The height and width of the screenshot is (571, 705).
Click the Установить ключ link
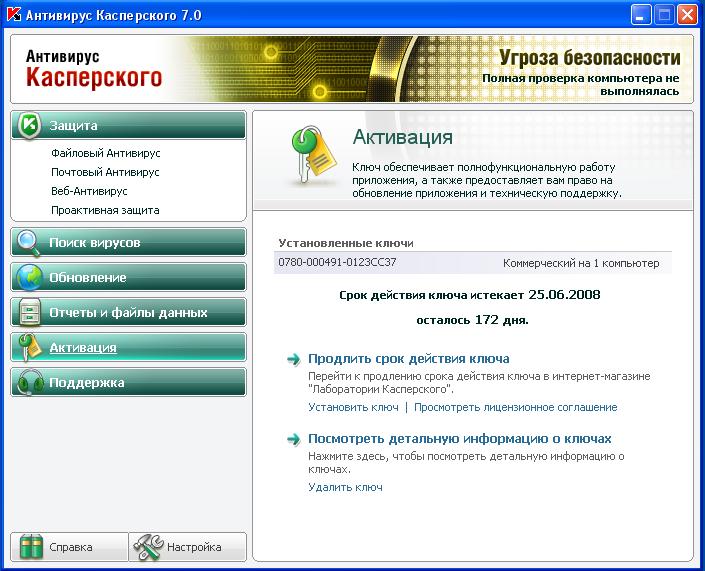353,407
